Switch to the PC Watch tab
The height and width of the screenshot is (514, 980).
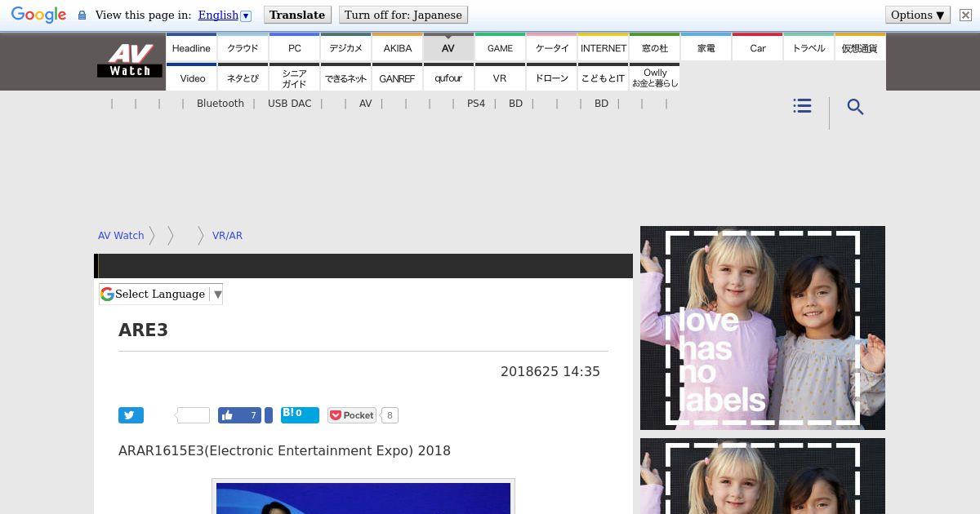pyautogui.click(x=294, y=47)
